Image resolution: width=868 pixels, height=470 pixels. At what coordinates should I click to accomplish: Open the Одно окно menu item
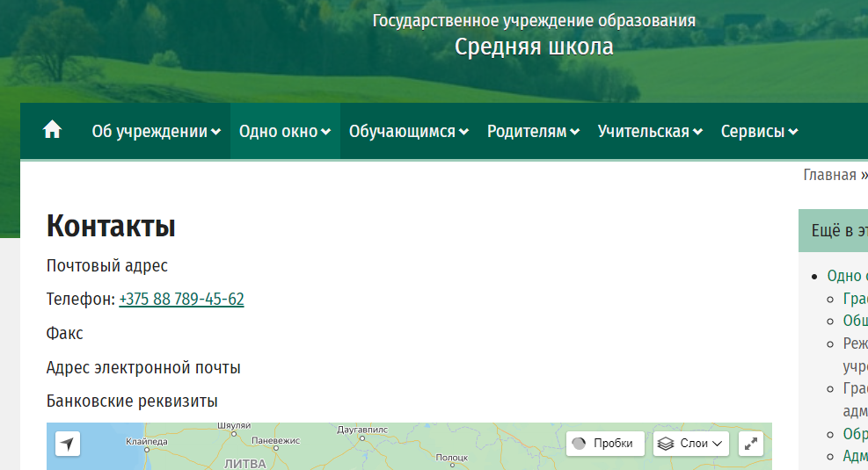[284, 132]
